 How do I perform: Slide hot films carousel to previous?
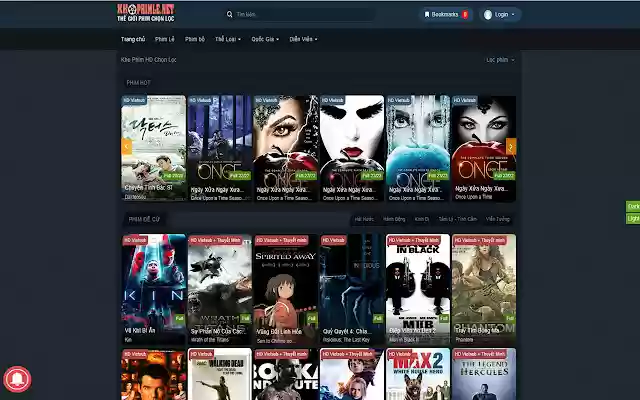(127, 146)
